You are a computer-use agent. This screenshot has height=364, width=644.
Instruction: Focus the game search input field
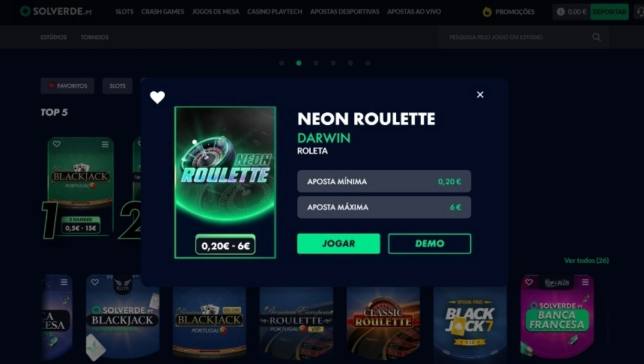point(517,37)
